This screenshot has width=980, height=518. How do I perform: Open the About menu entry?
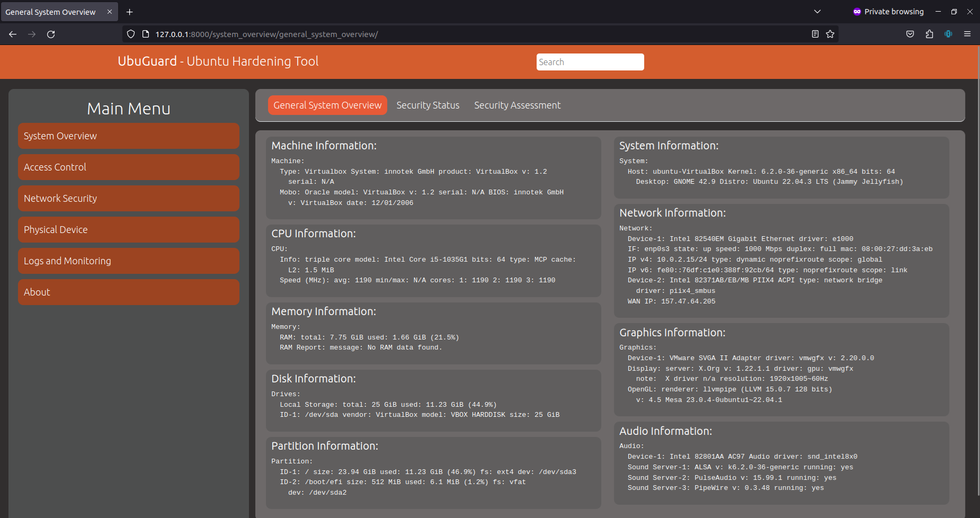tap(129, 292)
